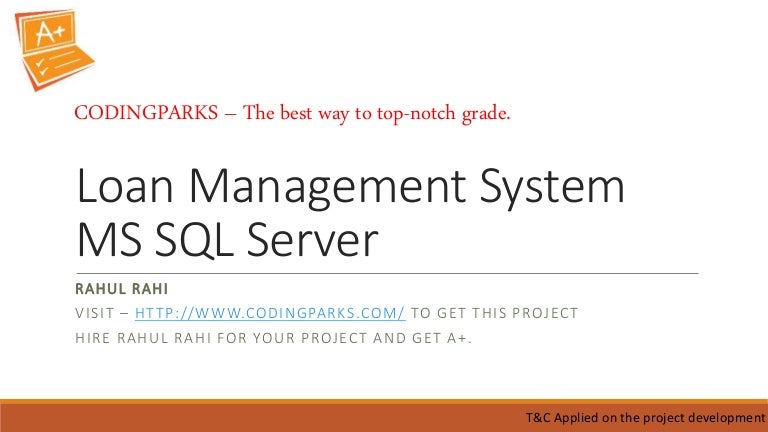Click the "Loan Management System" title line
The width and height of the screenshot is (768, 432).
[x=351, y=186]
